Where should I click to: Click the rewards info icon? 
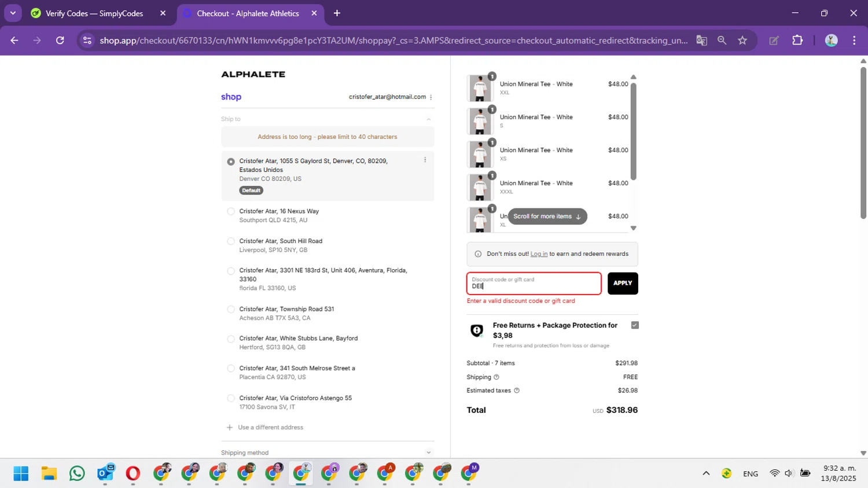(x=478, y=254)
